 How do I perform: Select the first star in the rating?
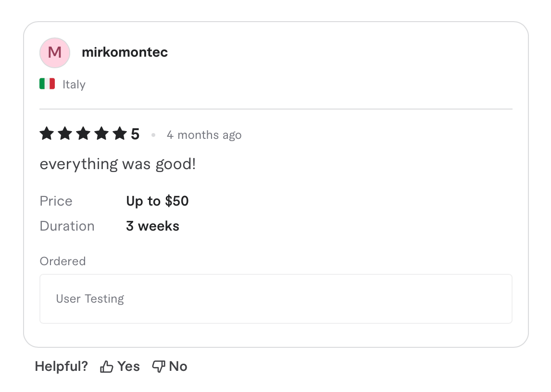pos(47,134)
